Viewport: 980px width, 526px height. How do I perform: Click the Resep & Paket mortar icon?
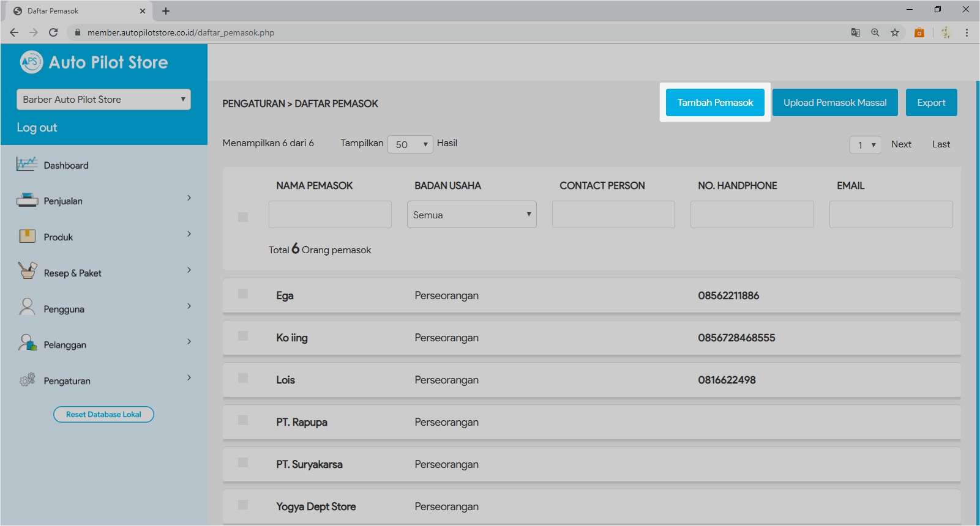tap(27, 271)
